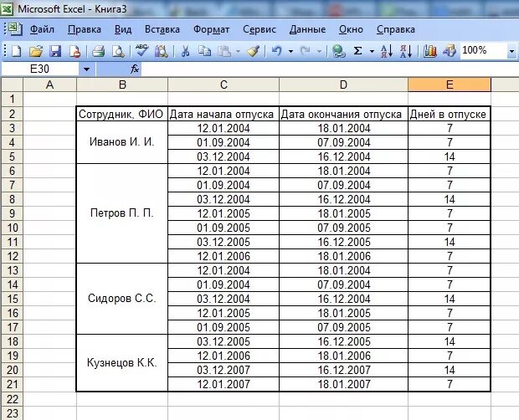This screenshot has height=420, width=519.
Task: Open the Research tool icon
Action: 162,51
